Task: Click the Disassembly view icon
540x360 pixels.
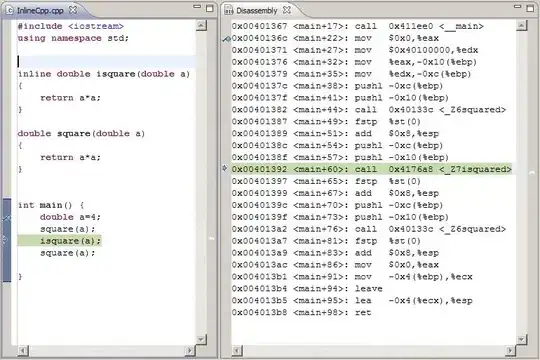Action: pos(229,11)
